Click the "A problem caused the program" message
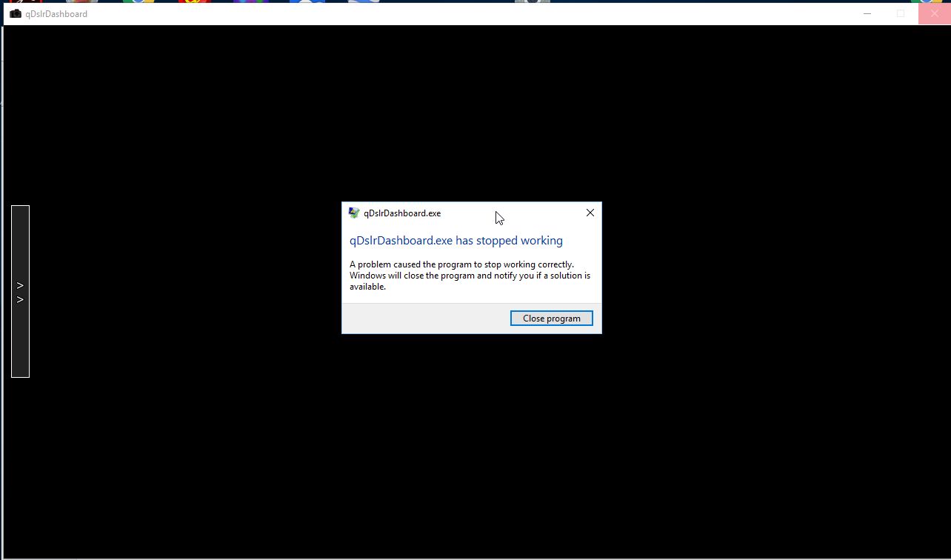The height and width of the screenshot is (560, 951). pyautogui.click(x=470, y=276)
